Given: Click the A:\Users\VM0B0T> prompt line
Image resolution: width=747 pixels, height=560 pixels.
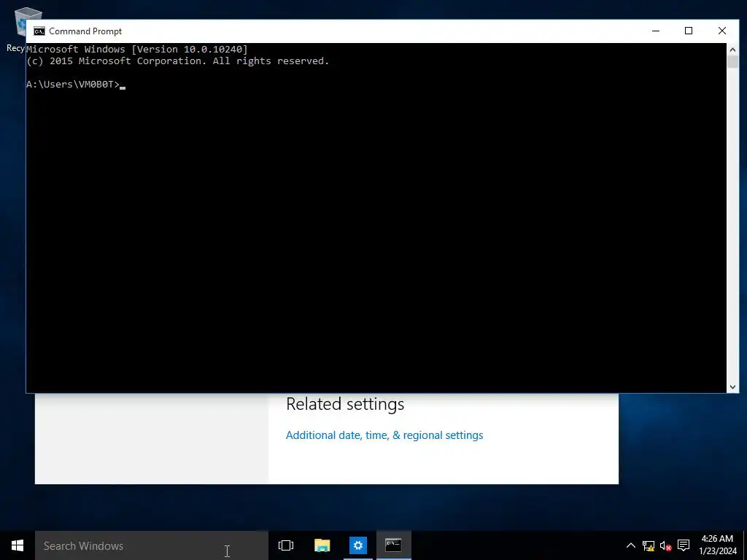Looking at the screenshot, I should [73, 85].
